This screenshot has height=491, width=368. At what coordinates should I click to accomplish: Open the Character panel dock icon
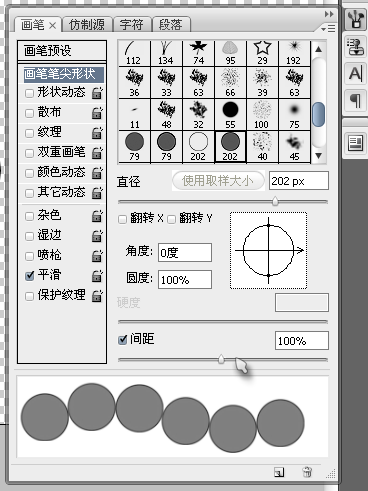click(355, 74)
